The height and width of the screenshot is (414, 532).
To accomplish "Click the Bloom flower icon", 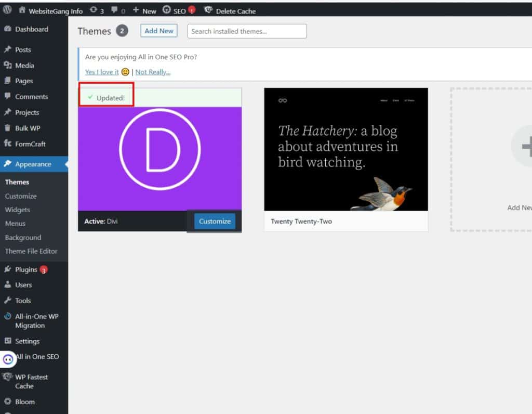I will coord(7,401).
